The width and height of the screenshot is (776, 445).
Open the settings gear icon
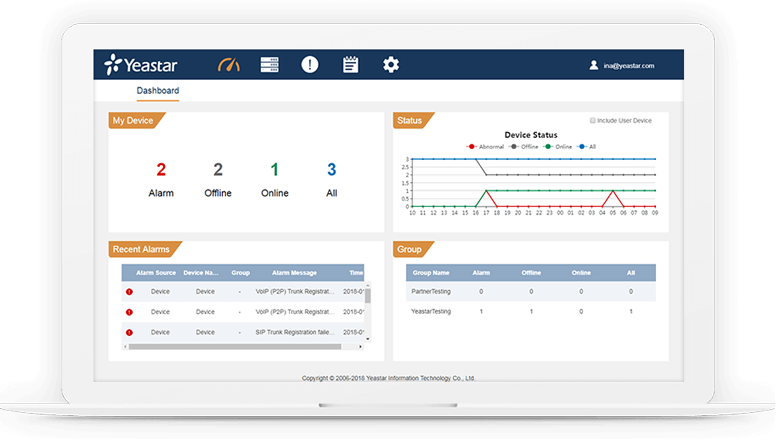tap(391, 65)
